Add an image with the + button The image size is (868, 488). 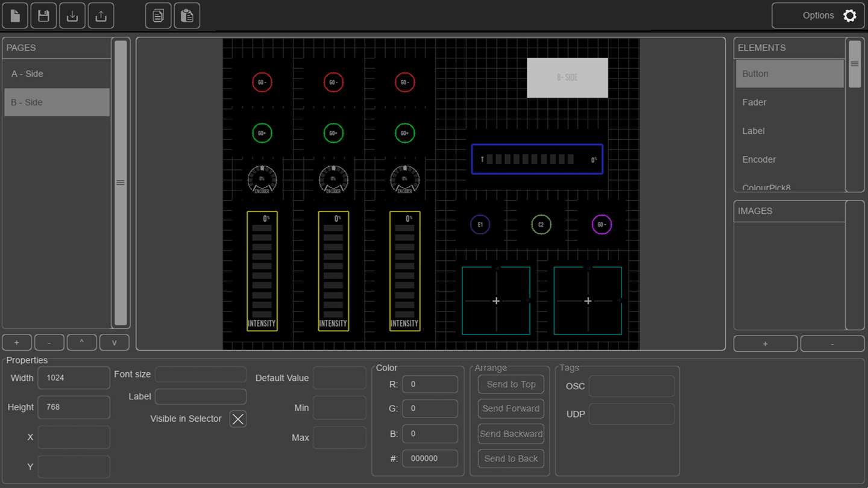[766, 344]
